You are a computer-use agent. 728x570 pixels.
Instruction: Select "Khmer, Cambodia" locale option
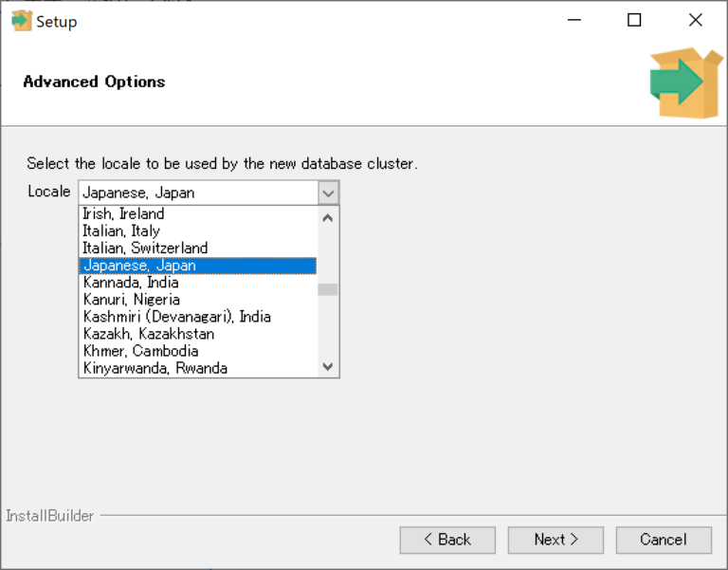coord(141,351)
